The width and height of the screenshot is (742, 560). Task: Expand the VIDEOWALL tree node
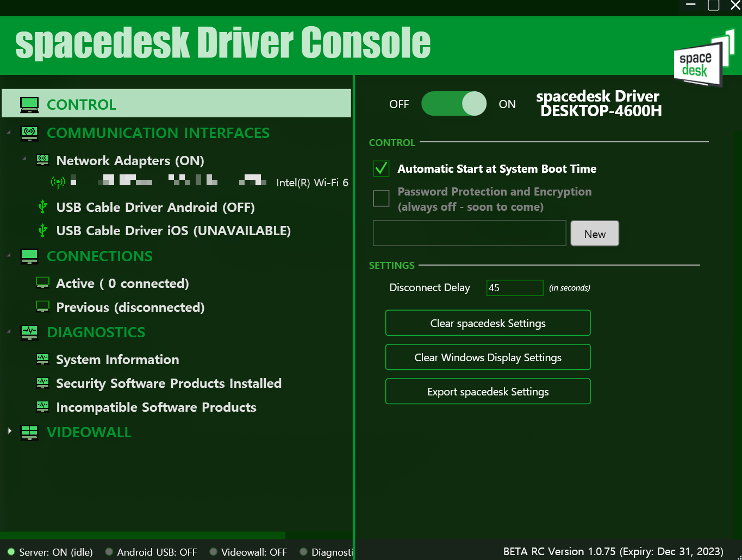pyautogui.click(x=9, y=431)
